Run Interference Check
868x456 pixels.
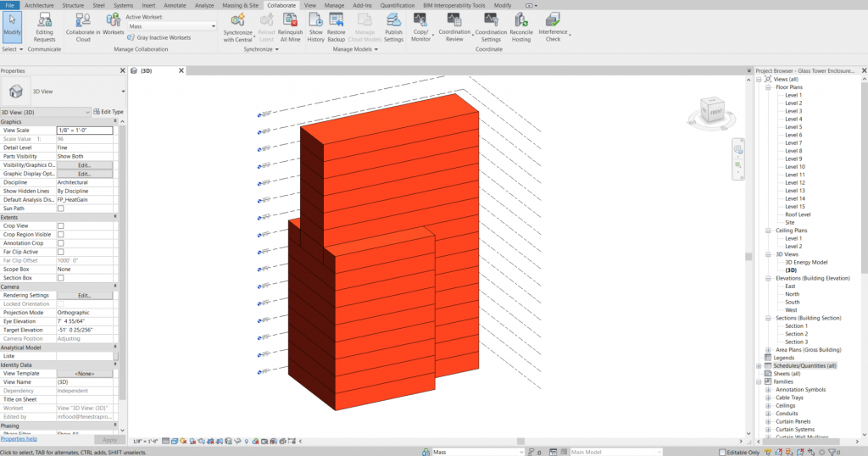pyautogui.click(x=553, y=27)
